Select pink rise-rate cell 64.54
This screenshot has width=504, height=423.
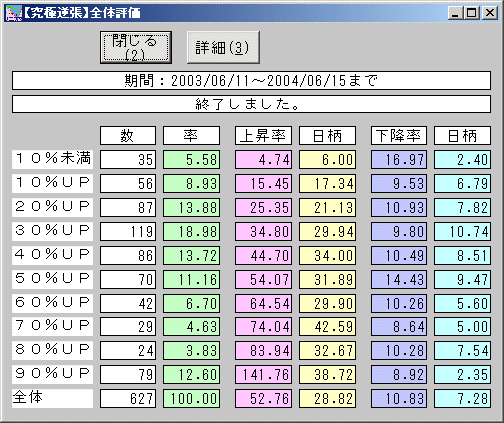(x=263, y=303)
